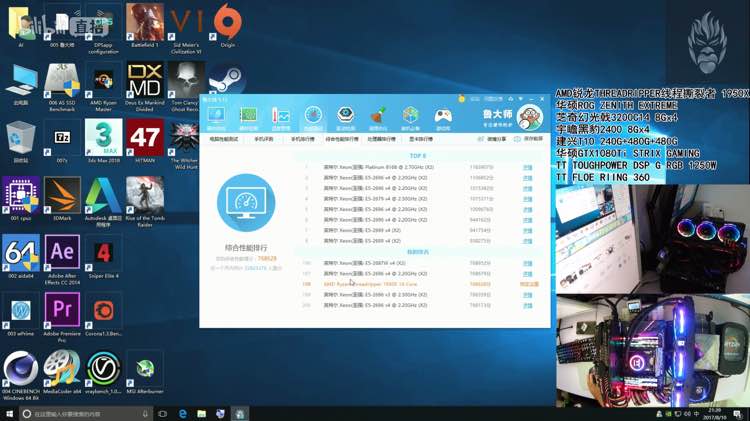Open the MSI Afterburner shortcut
Image resolution: width=750 pixels, height=421 pixels.
click(144, 373)
